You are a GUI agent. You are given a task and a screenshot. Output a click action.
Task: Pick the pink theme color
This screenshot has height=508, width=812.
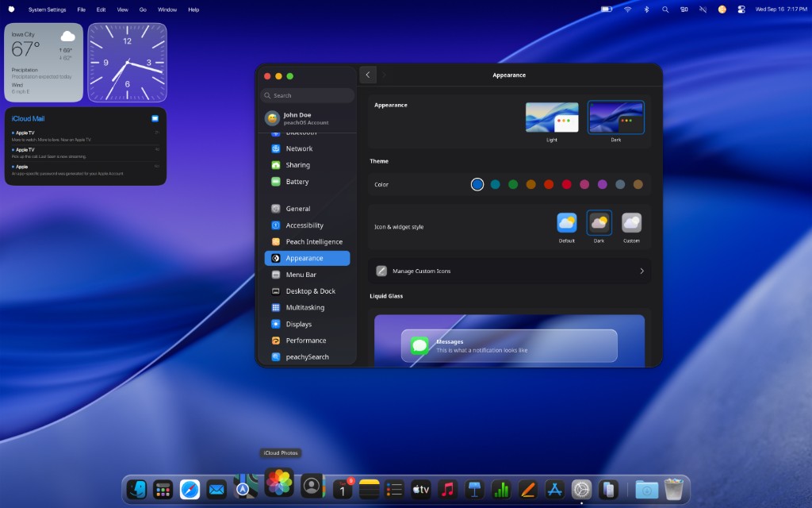[584, 184]
